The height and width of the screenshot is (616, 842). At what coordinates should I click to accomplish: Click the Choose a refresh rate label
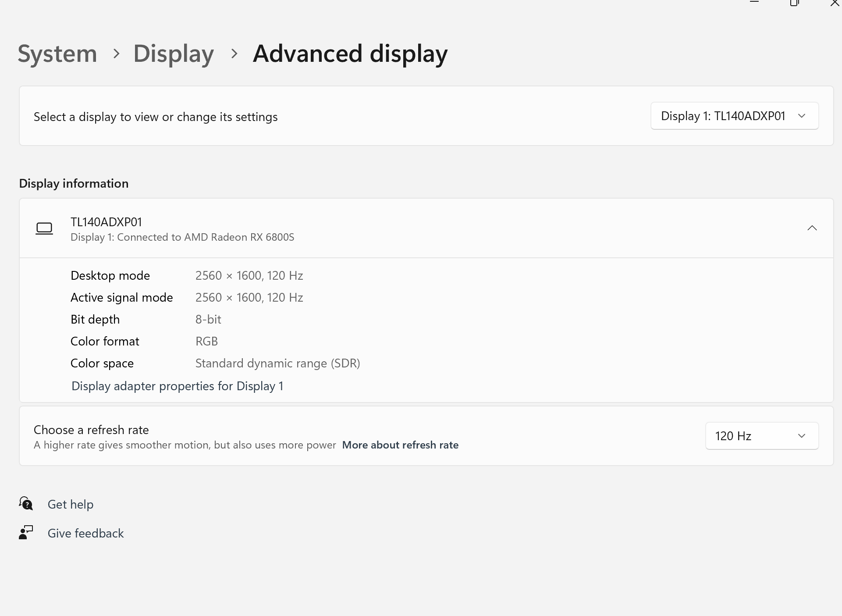coord(91,430)
